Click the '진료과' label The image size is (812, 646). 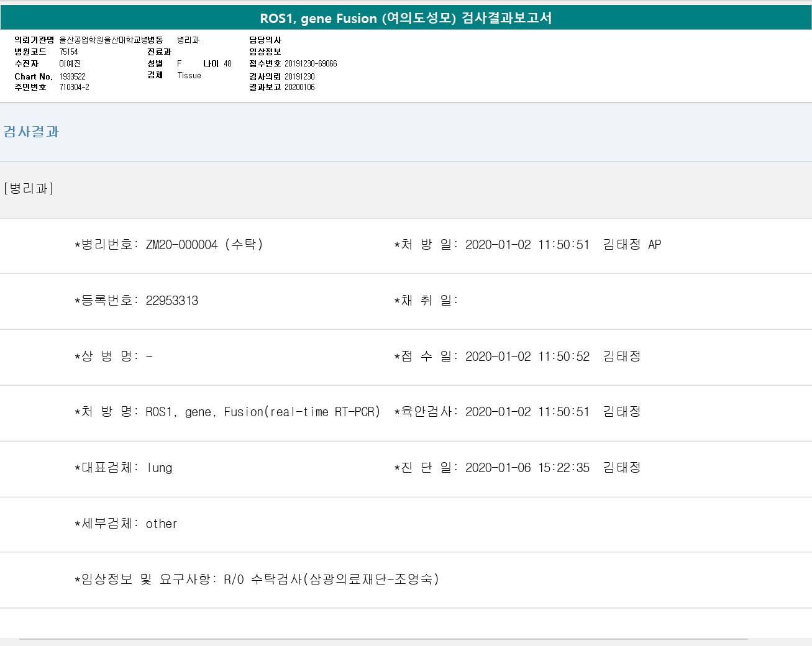point(159,52)
